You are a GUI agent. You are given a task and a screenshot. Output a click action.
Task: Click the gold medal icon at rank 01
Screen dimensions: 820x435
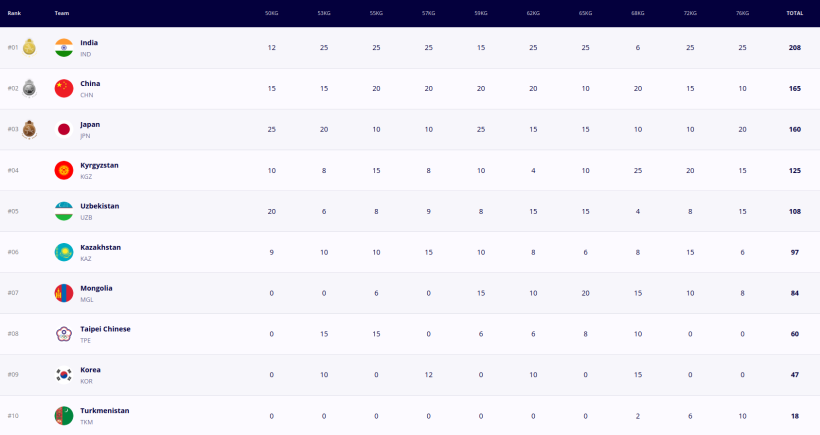[29, 47]
